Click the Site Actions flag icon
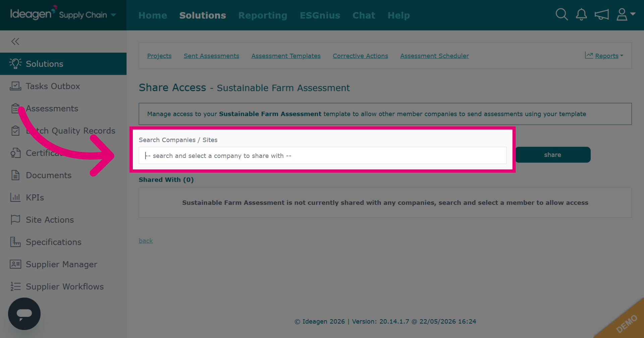This screenshot has height=338, width=644. tap(15, 220)
